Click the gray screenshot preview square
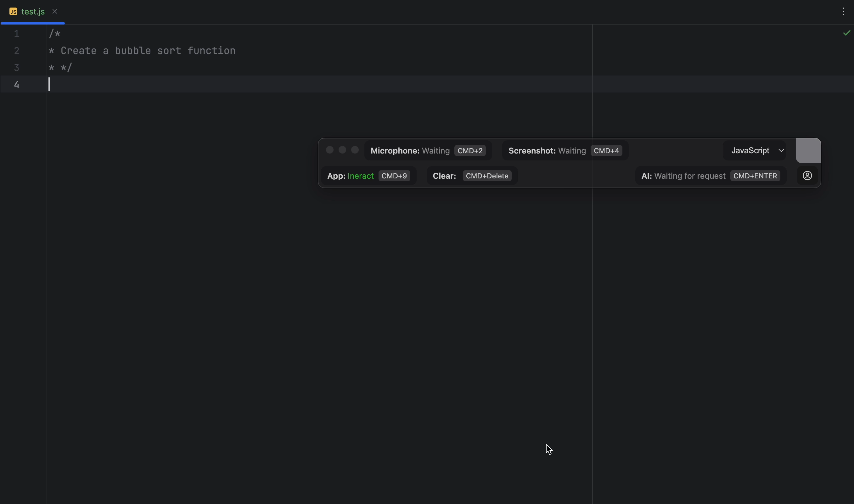Screen dimensions: 854x504 tap(808, 150)
